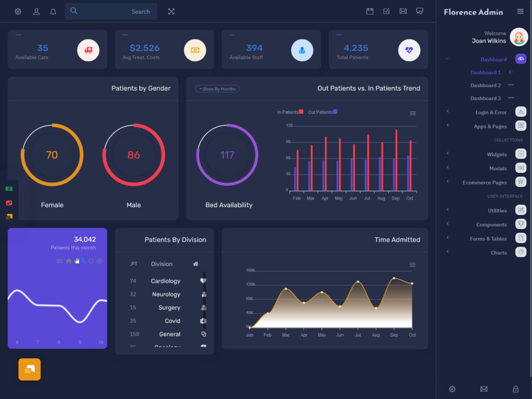Open the settings gear in sidebar footer
This screenshot has width=532, height=399.
point(452,389)
